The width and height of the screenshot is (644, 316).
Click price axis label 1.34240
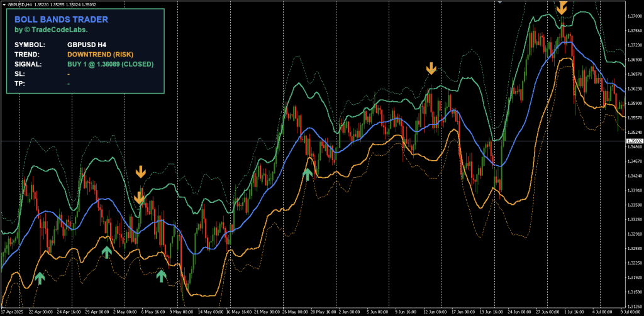pos(635,176)
